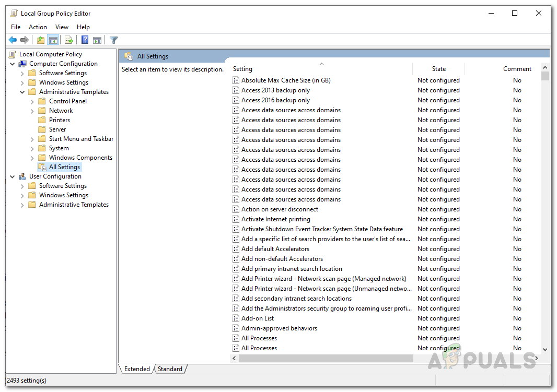The image size is (557, 392).
Task: Toggle the Show/Hide Action Pane icon
Action: [x=97, y=40]
